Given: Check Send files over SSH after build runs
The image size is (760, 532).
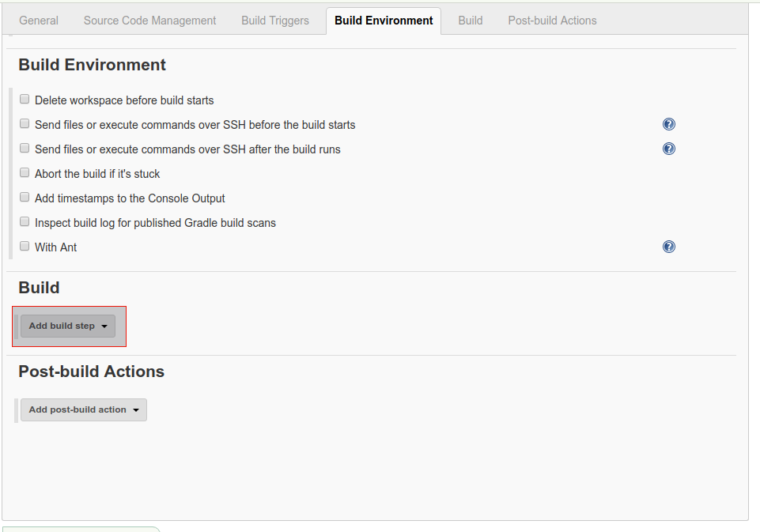Looking at the screenshot, I should click(x=25, y=149).
